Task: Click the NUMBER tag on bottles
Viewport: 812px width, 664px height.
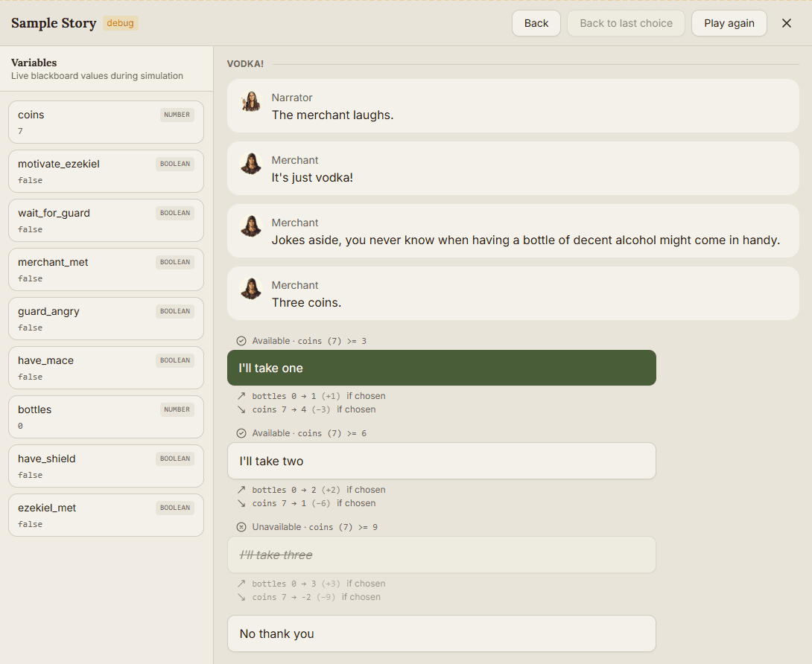Action: click(177, 409)
